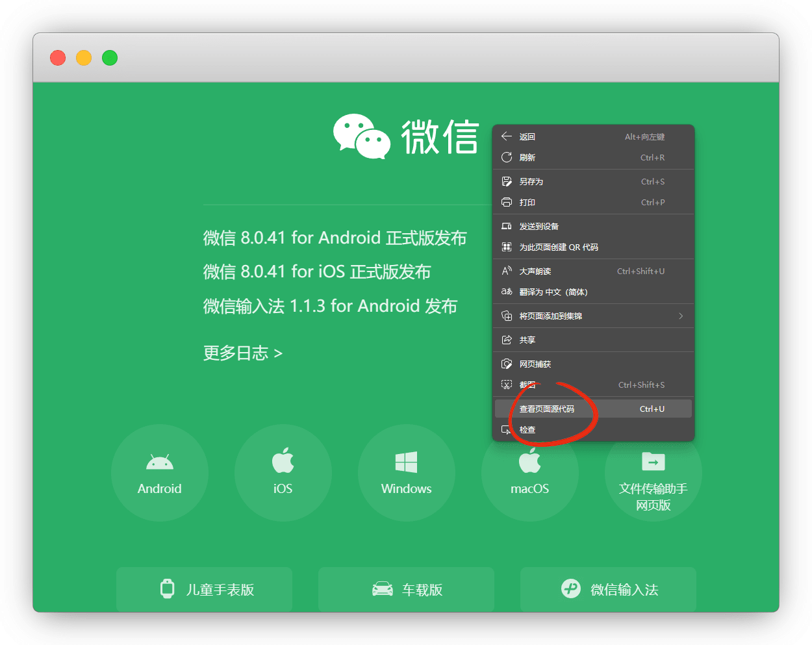This screenshot has width=812, height=645.
Task: Click the green macOS window zoom button
Action: (x=110, y=58)
